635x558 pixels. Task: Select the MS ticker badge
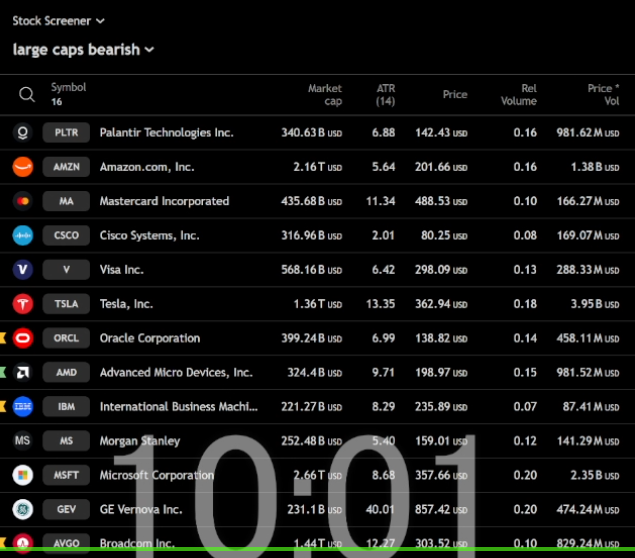click(x=66, y=441)
